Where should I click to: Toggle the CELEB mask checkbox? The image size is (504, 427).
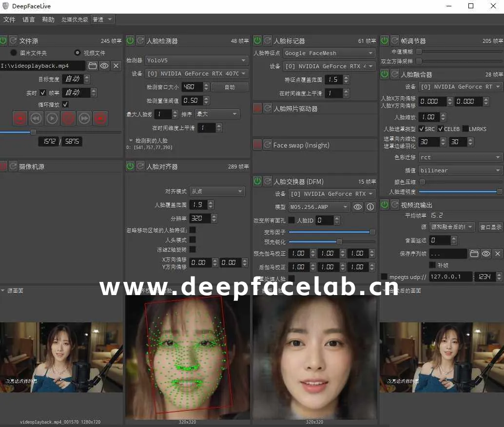[x=440, y=129]
